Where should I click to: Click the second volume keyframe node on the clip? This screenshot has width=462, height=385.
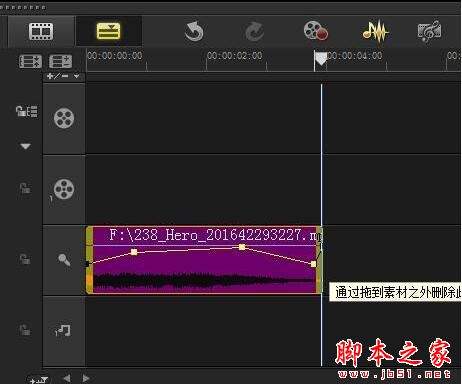click(242, 247)
